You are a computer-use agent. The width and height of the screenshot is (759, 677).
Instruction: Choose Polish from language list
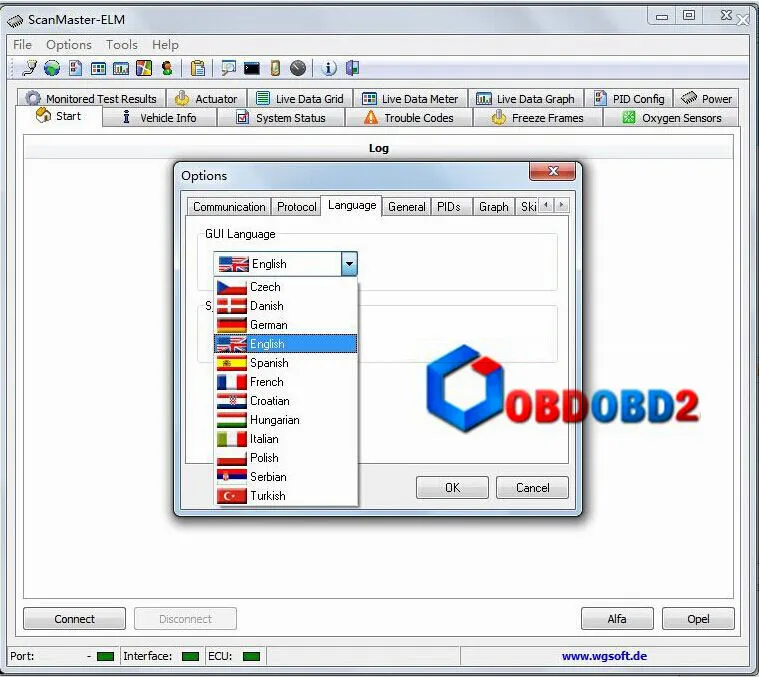(286, 458)
